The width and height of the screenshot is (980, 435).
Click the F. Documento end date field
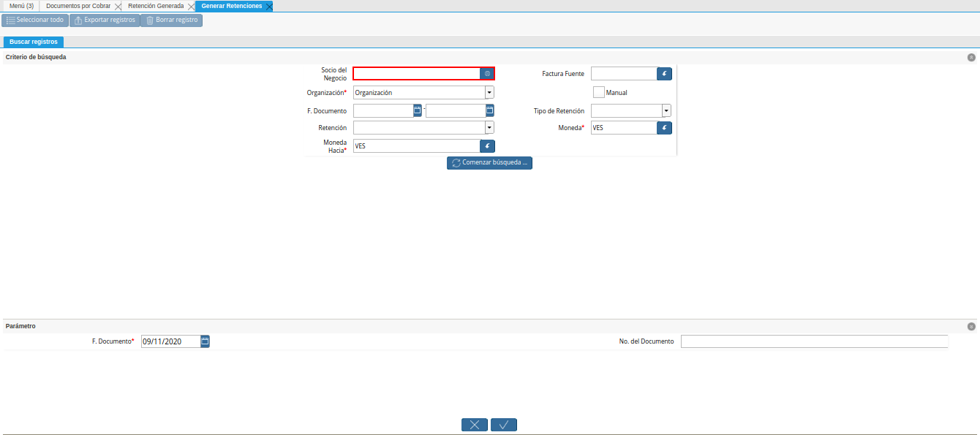(x=456, y=110)
